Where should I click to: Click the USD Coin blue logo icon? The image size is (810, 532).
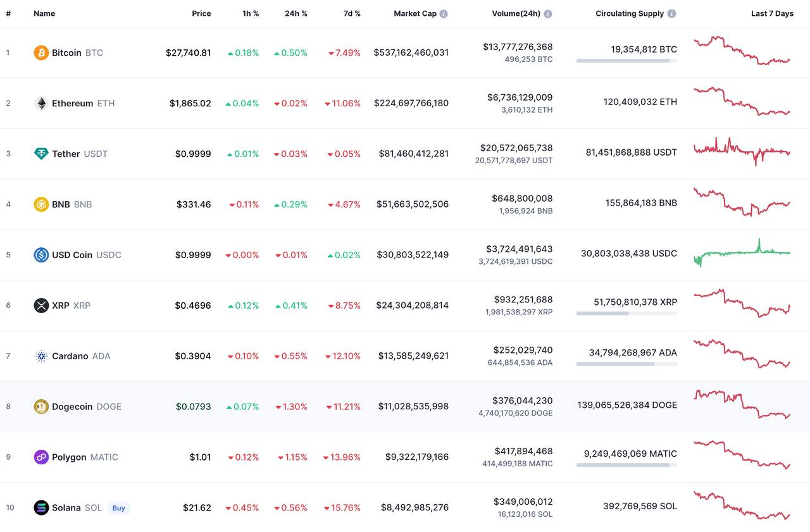41,255
